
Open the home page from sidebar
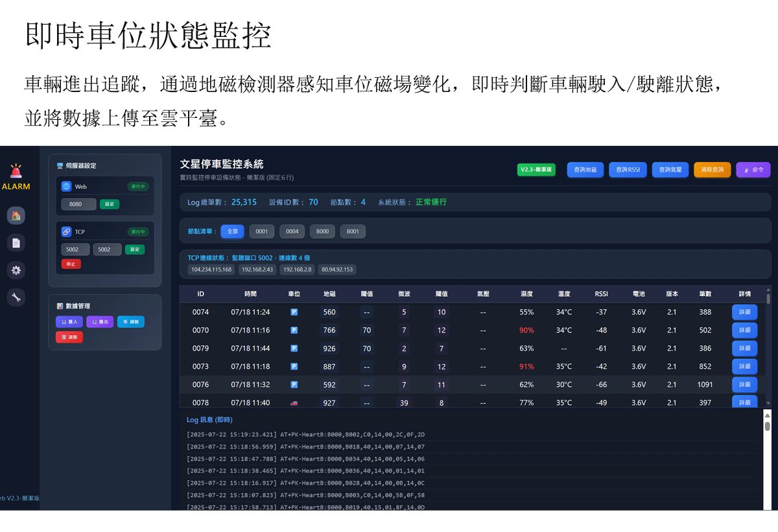[x=16, y=216]
